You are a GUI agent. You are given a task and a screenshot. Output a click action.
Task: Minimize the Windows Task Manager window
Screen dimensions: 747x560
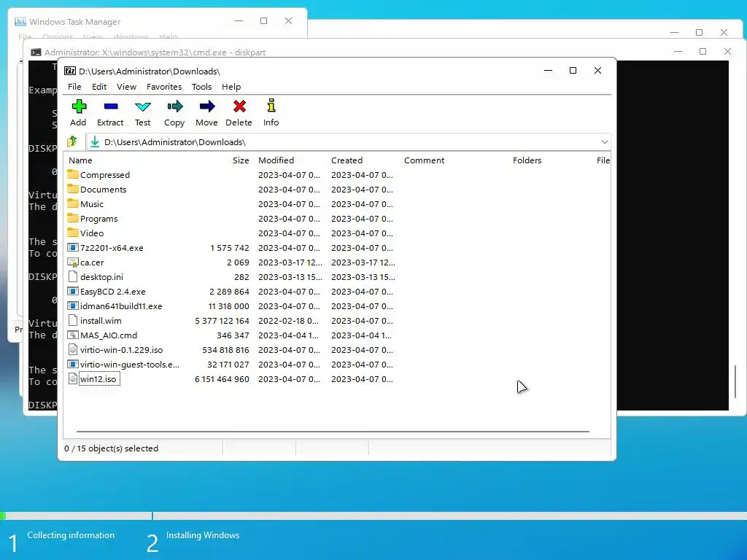pos(239,21)
